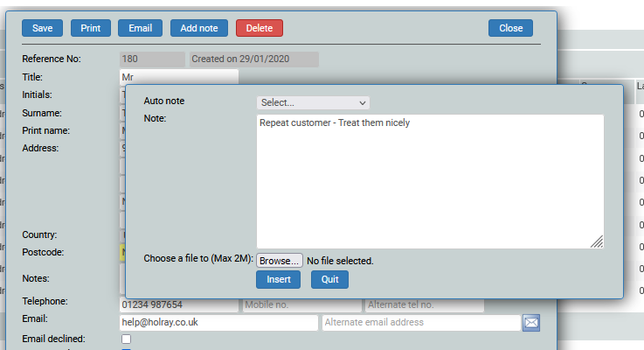Focus the Alternate email address field
This screenshot has height=350, width=644.
click(419, 323)
